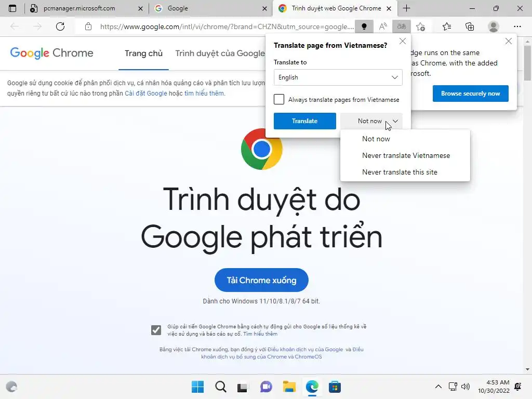The height and width of the screenshot is (399, 532).
Task: Click the volume speaker icon in tray
Action: [465, 387]
